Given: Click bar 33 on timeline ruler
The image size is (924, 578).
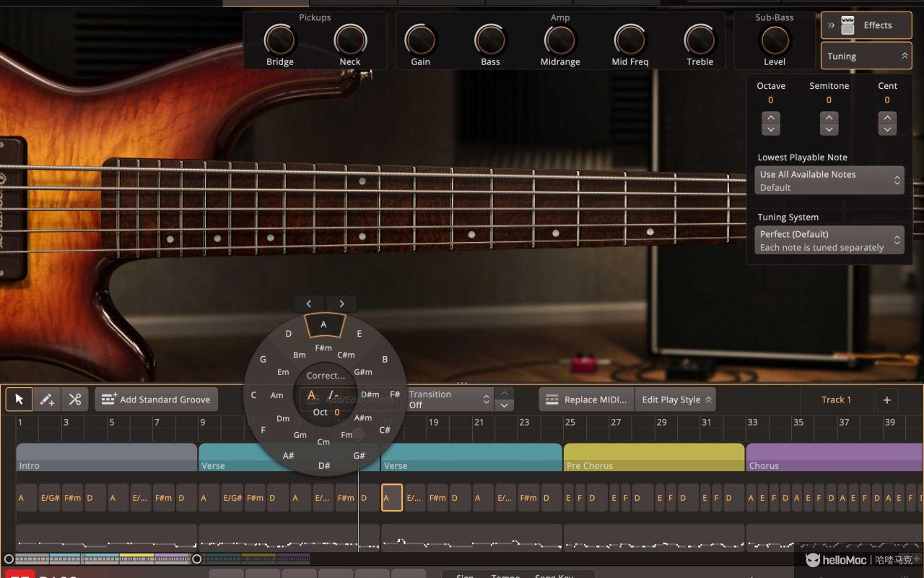Looking at the screenshot, I should tap(752, 422).
